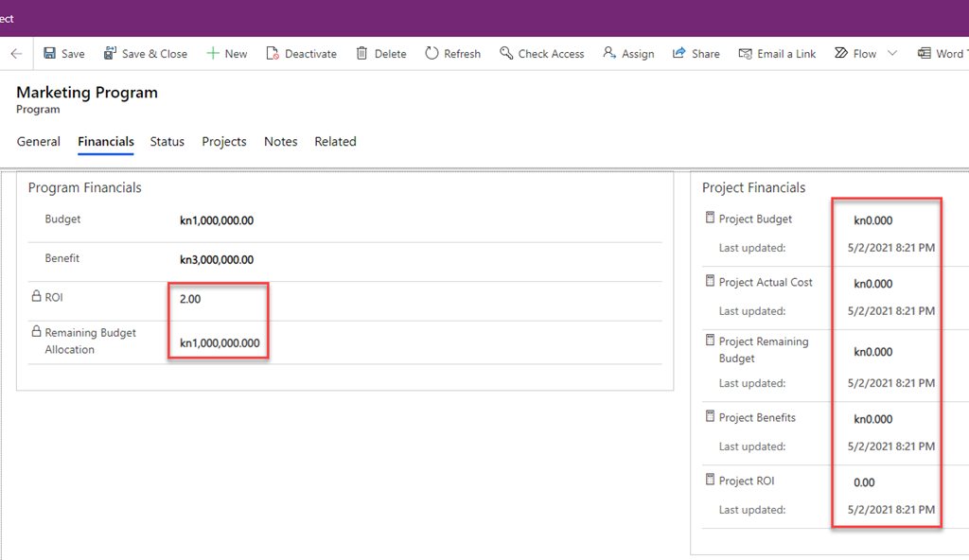Click the Save & Close icon
969x560 pixels.
(x=110, y=54)
